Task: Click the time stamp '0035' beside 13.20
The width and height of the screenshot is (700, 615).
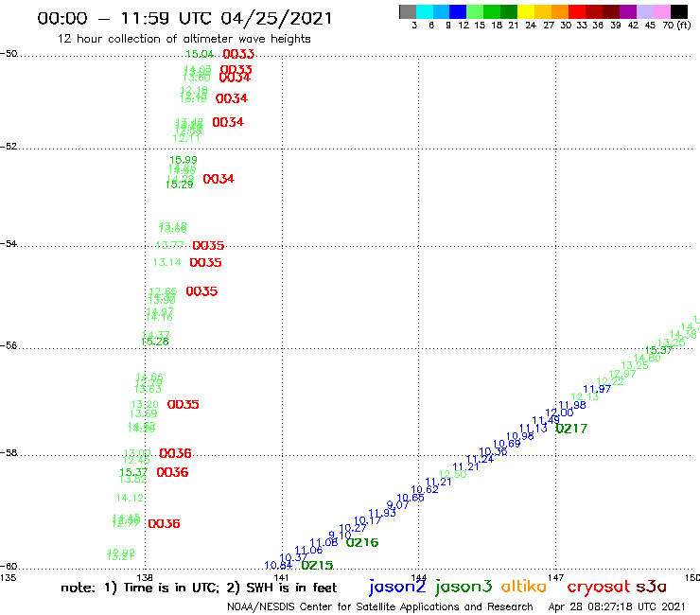Action: 183,405
